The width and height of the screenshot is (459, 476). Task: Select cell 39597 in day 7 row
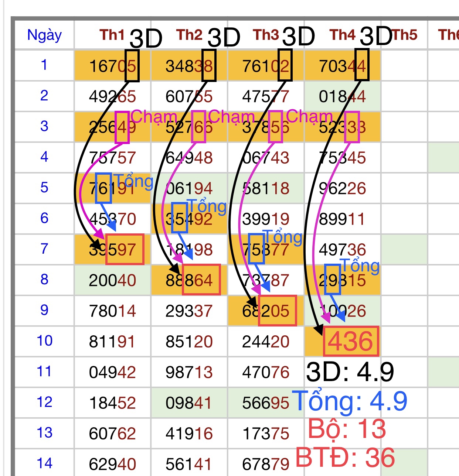(112, 250)
